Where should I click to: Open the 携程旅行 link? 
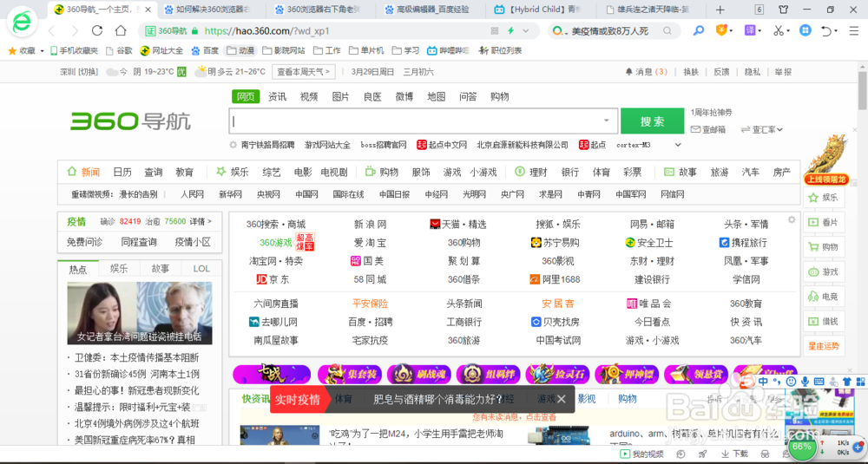point(743,243)
